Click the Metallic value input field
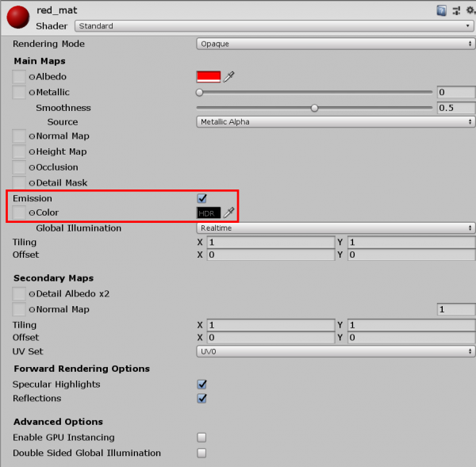 [x=456, y=93]
